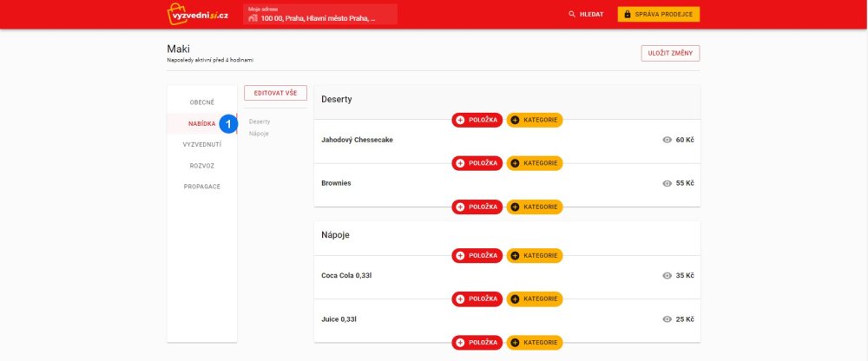
Task: Jump to Nápoje in the category list
Action: click(x=259, y=134)
